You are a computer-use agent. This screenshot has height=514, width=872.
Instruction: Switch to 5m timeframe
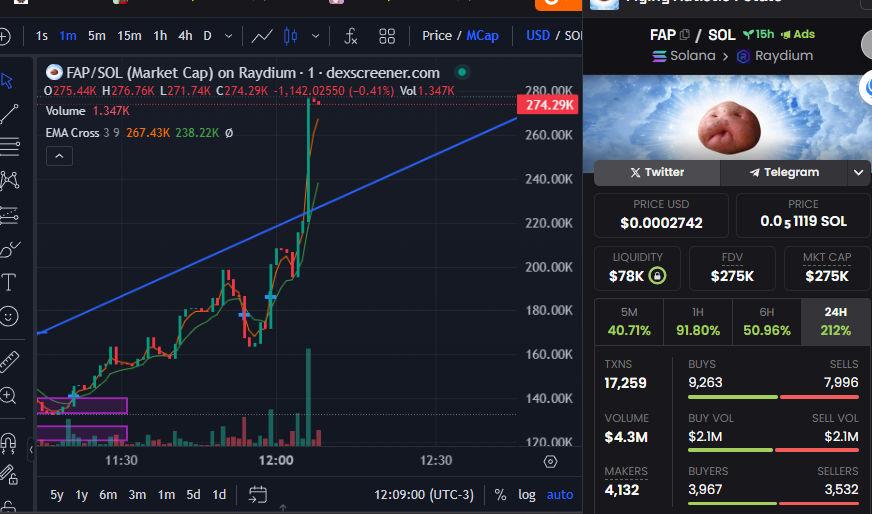pyautogui.click(x=97, y=36)
